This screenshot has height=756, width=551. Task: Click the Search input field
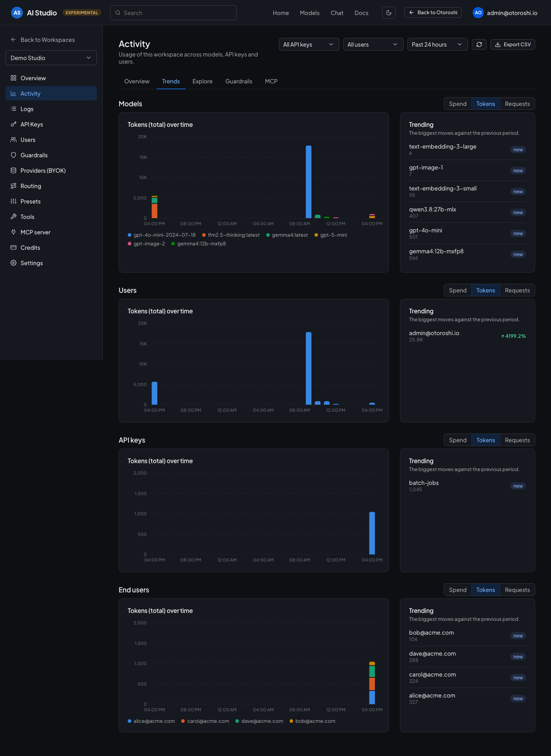[x=173, y=13]
